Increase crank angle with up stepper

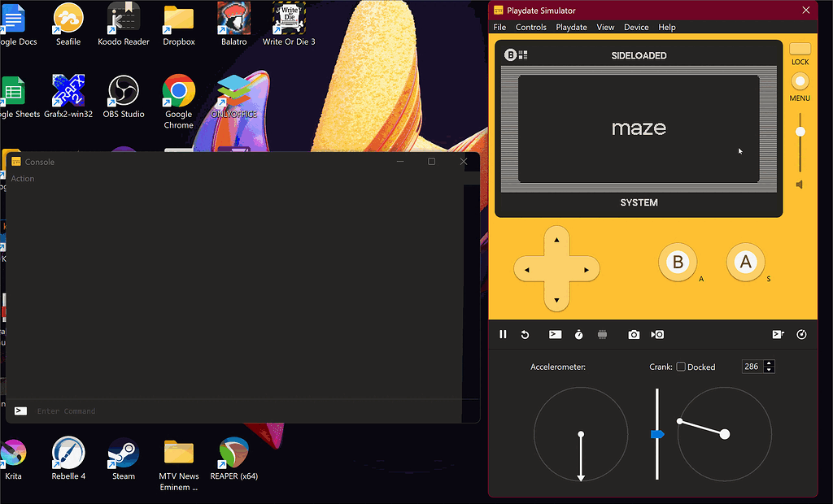point(769,363)
